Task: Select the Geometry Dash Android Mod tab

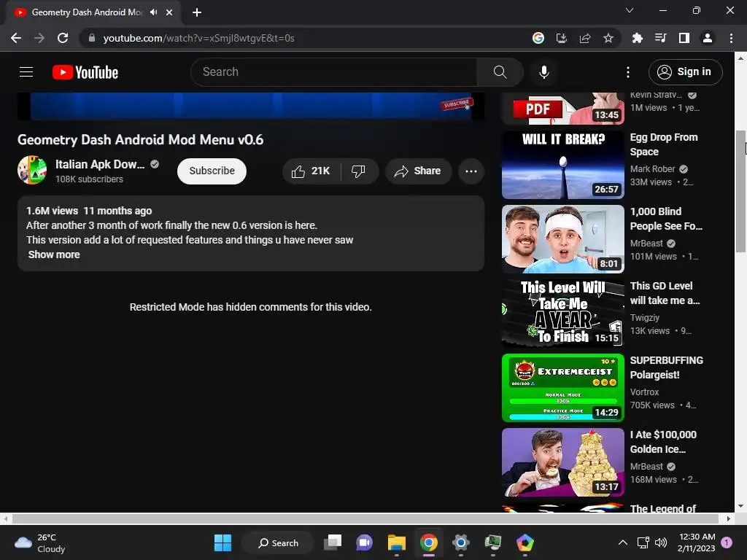Action: coord(86,12)
